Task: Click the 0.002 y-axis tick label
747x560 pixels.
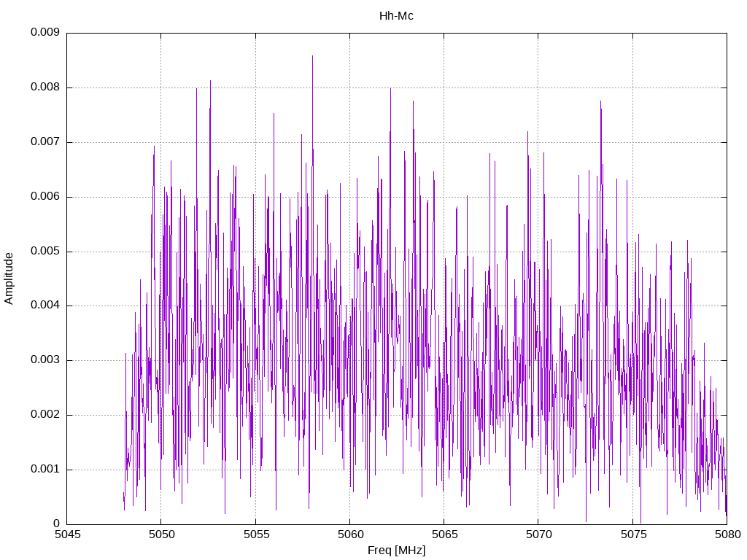Action: point(45,415)
